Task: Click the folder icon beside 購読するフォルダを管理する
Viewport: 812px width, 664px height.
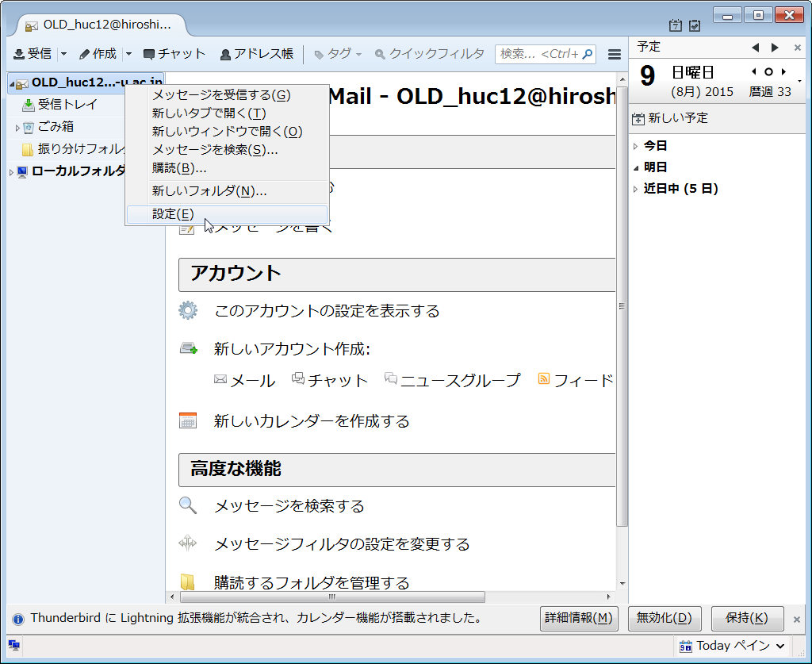Action: tap(187, 582)
